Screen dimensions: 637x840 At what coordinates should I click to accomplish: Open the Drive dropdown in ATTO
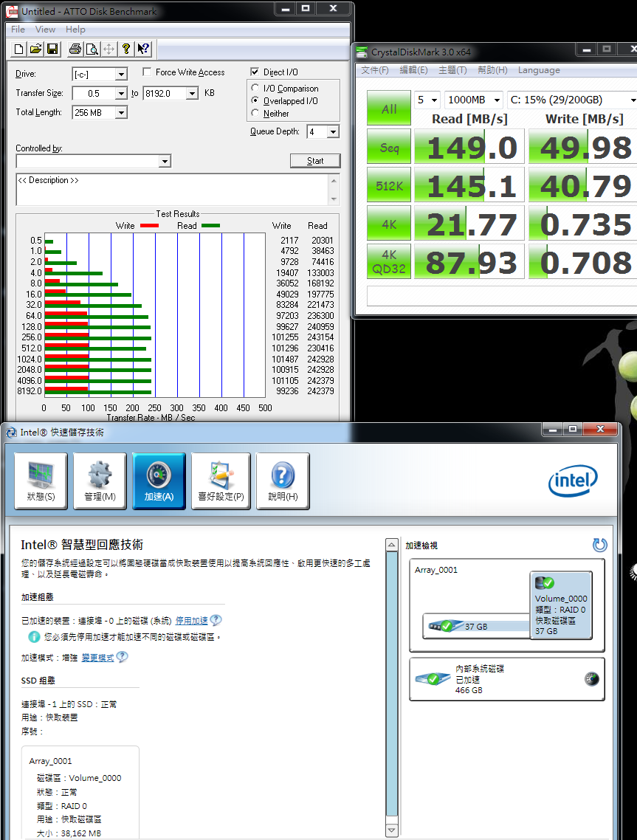click(122, 74)
